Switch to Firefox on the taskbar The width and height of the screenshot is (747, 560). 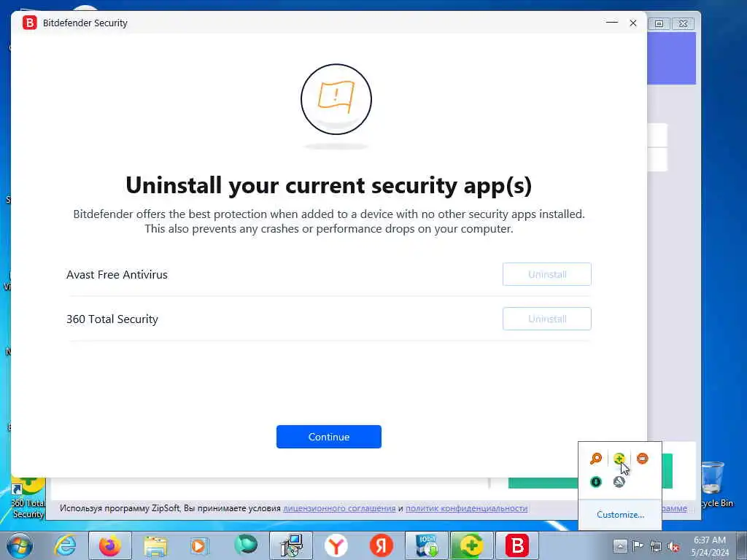110,545
